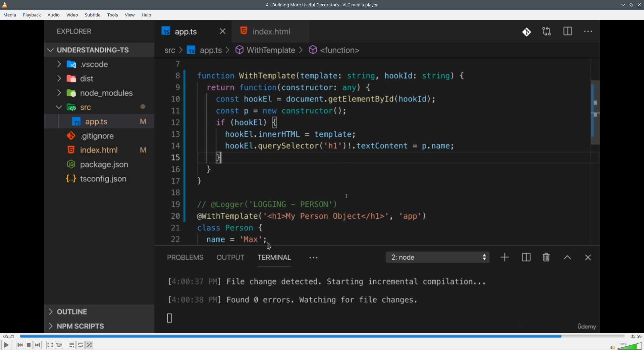Expand the OUTLINE section

point(99,312)
